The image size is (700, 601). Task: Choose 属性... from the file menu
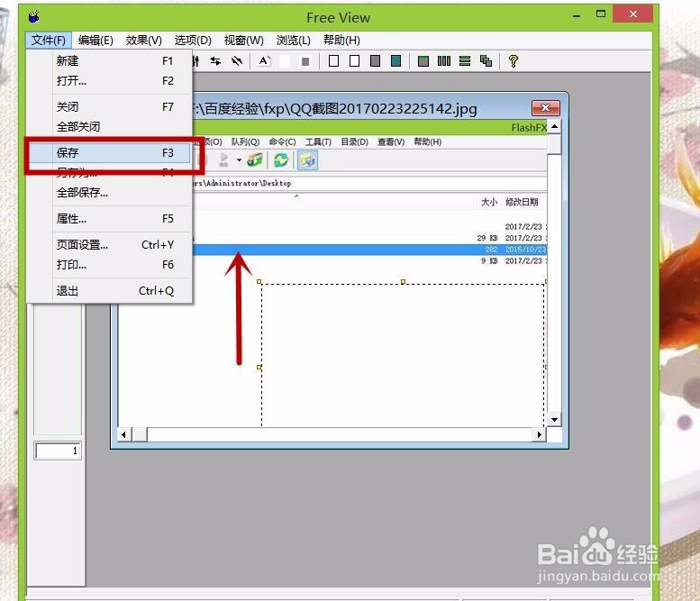(x=109, y=219)
